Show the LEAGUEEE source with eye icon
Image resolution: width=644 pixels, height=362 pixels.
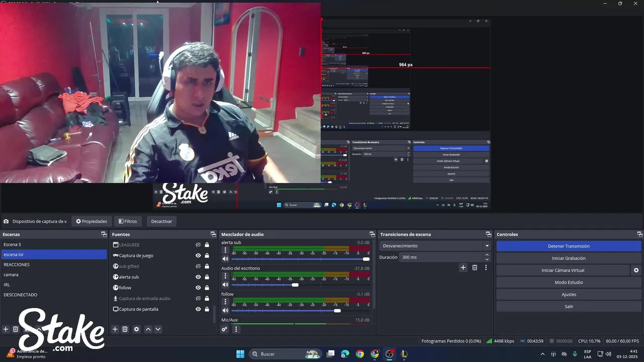coord(198,245)
